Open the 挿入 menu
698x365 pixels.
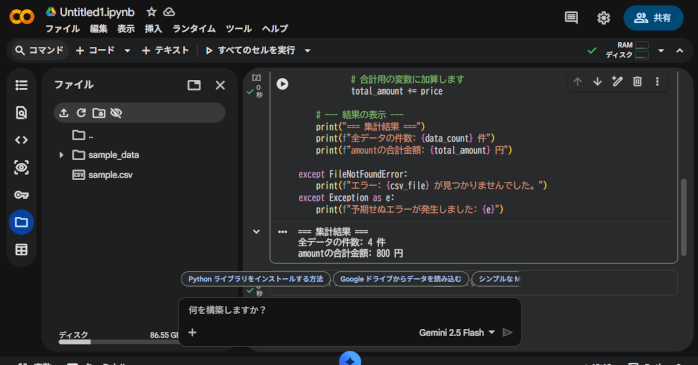(153, 29)
